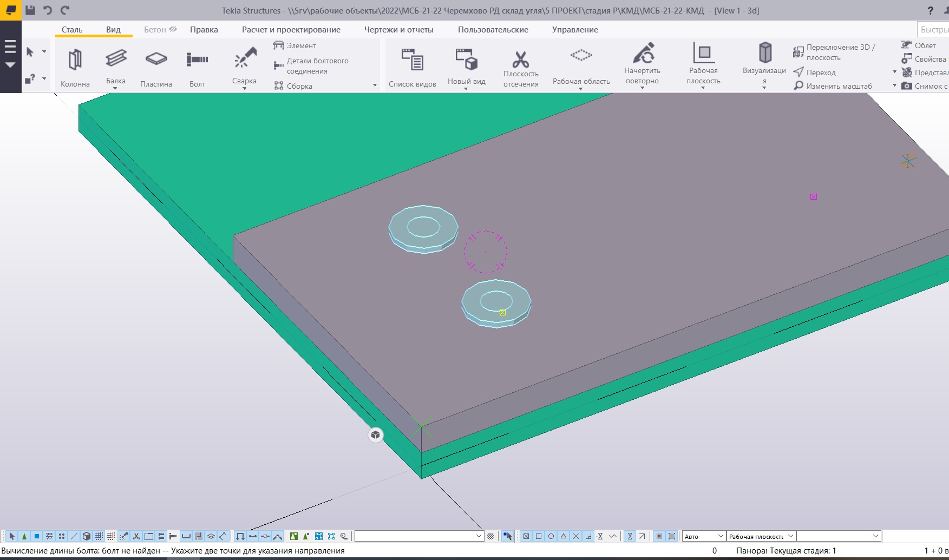
Task: Open the empty dropdown right of Рабочая плоскость
Action: click(x=839, y=536)
